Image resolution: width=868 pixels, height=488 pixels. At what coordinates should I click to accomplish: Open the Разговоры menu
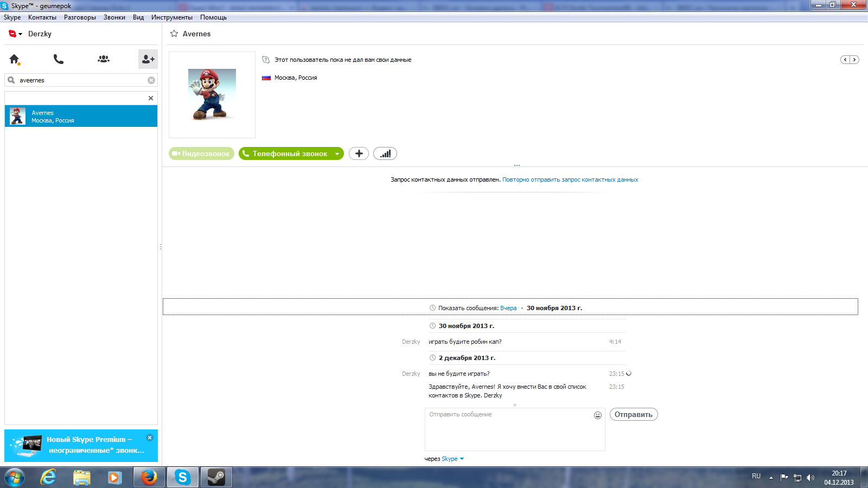tap(80, 17)
